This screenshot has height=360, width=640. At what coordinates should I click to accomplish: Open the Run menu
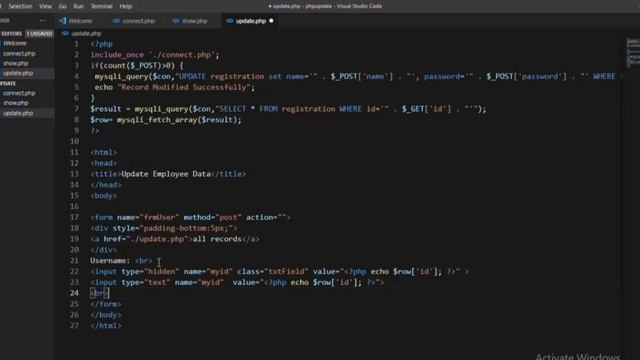(x=78, y=6)
